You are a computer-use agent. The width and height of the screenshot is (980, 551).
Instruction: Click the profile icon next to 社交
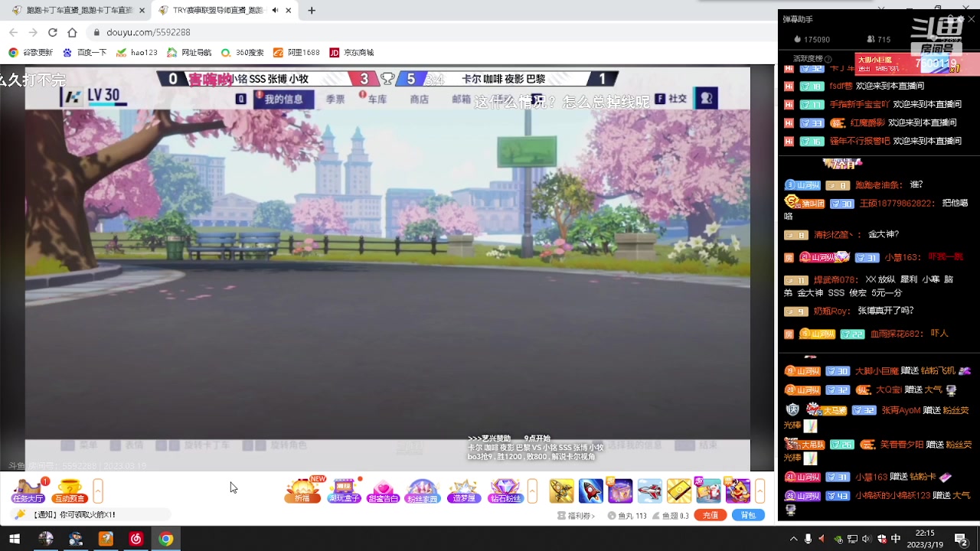point(706,99)
